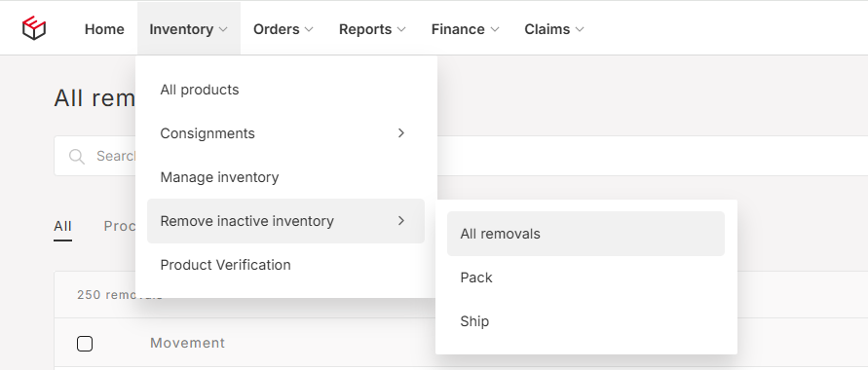Expand the Finance menu
This screenshot has width=868, height=370.
point(465,29)
